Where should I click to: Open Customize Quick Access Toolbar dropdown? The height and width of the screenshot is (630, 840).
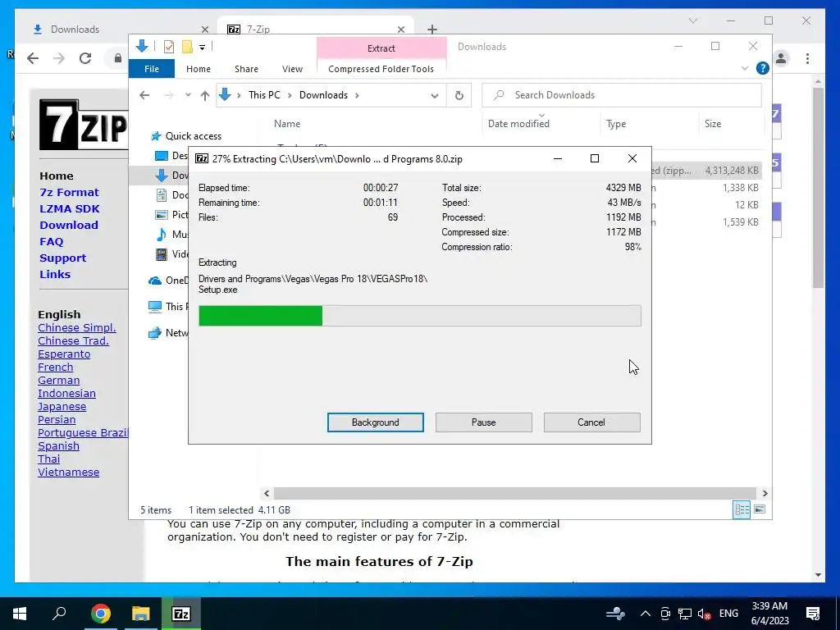(x=202, y=47)
